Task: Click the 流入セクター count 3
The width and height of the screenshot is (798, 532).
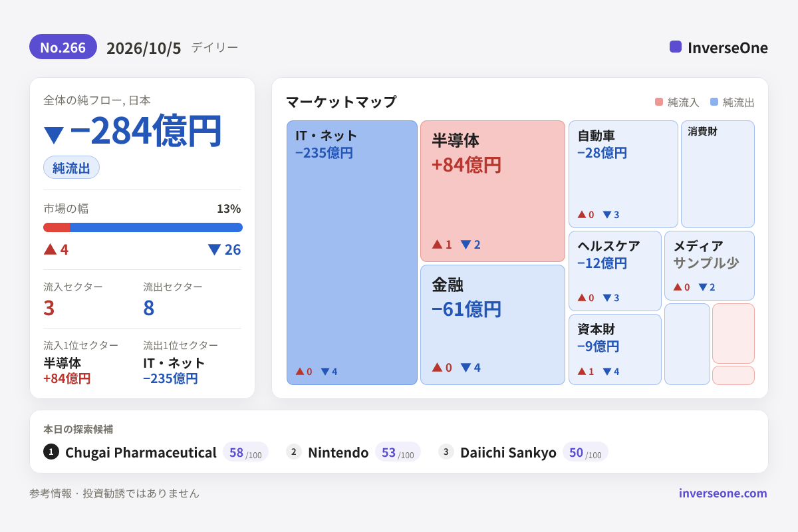Action: (x=49, y=308)
